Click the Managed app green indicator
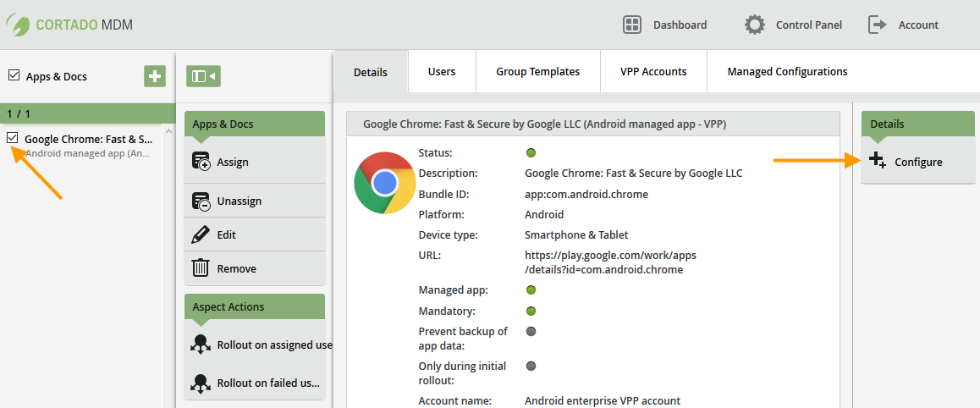 click(x=531, y=289)
